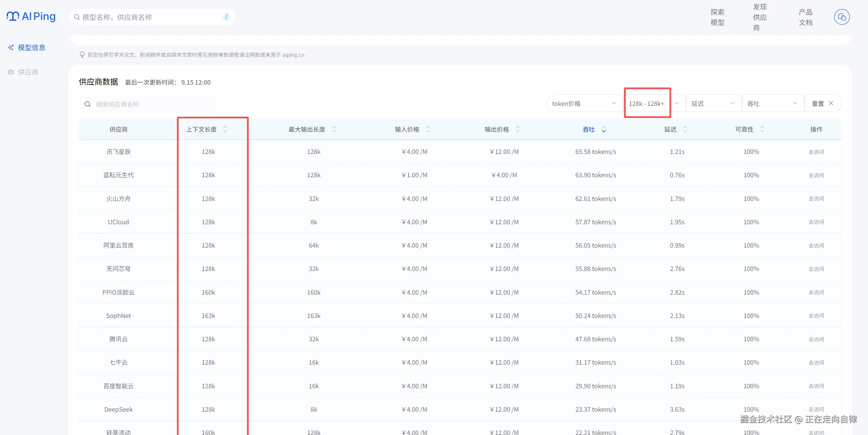Image resolution: width=868 pixels, height=435 pixels.
Task: Open 产品文档 in top navigation
Action: tap(805, 17)
